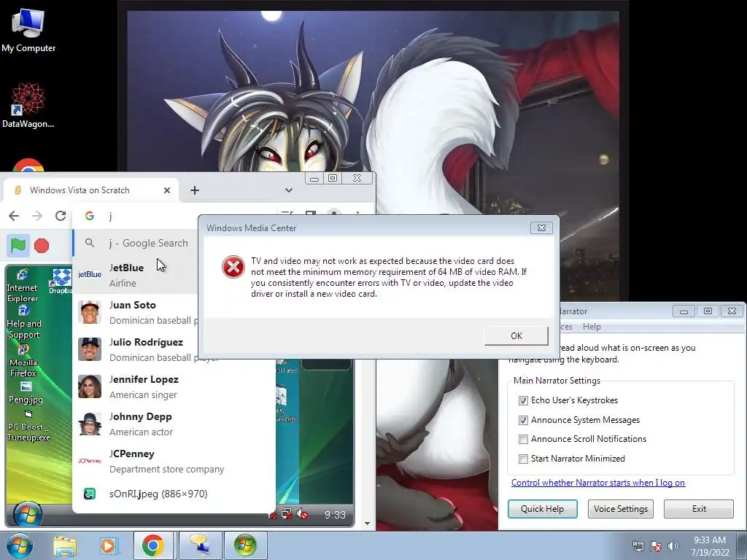
Task: Click the red stop sign in Scratch
Action: 42,246
